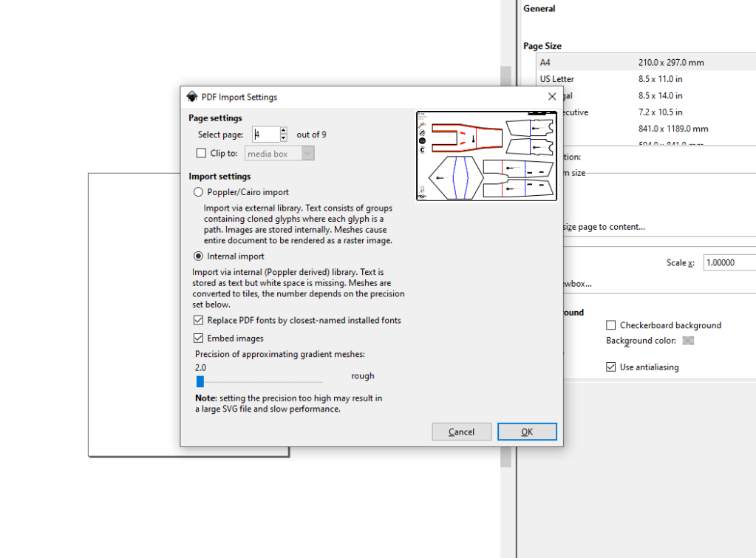This screenshot has height=558, width=756.
Task: Decrease page number with down stepper arrow
Action: point(284,138)
